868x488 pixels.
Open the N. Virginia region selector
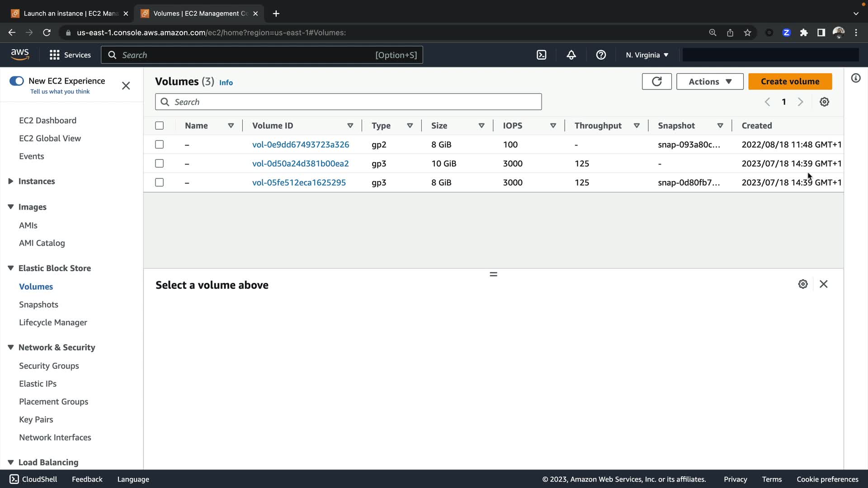[646, 55]
